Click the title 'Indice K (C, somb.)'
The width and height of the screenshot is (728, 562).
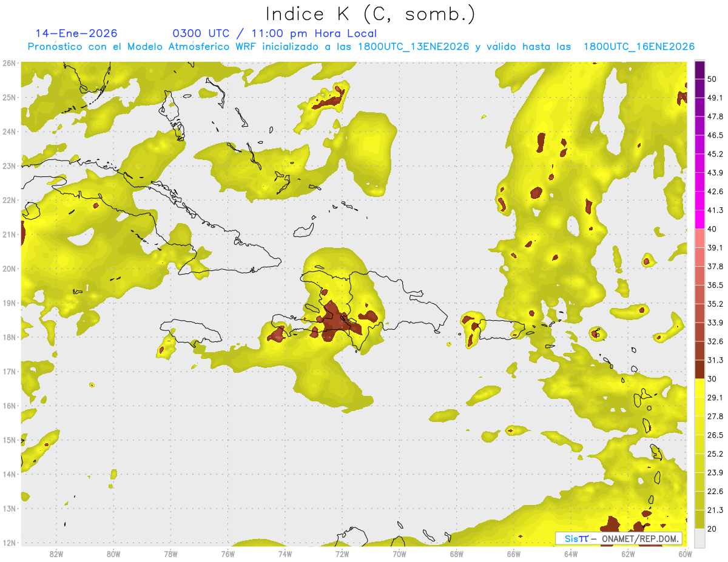pos(371,14)
